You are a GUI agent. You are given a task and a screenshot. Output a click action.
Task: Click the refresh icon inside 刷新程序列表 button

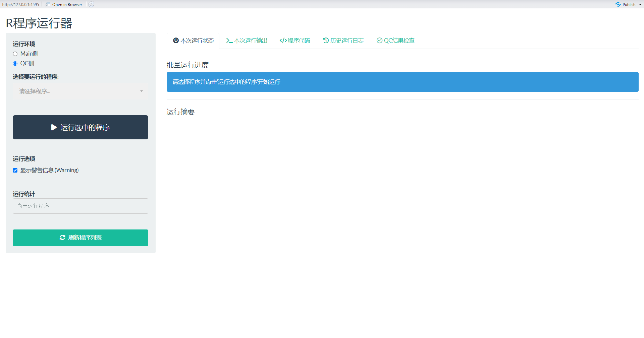tap(62, 238)
